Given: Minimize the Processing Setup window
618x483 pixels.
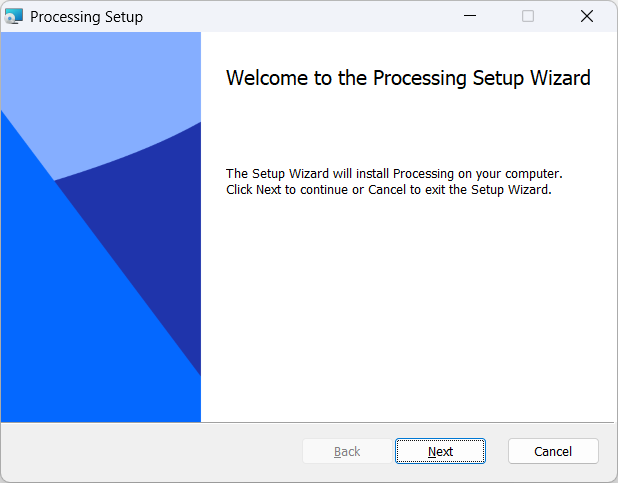Looking at the screenshot, I should click(470, 16).
